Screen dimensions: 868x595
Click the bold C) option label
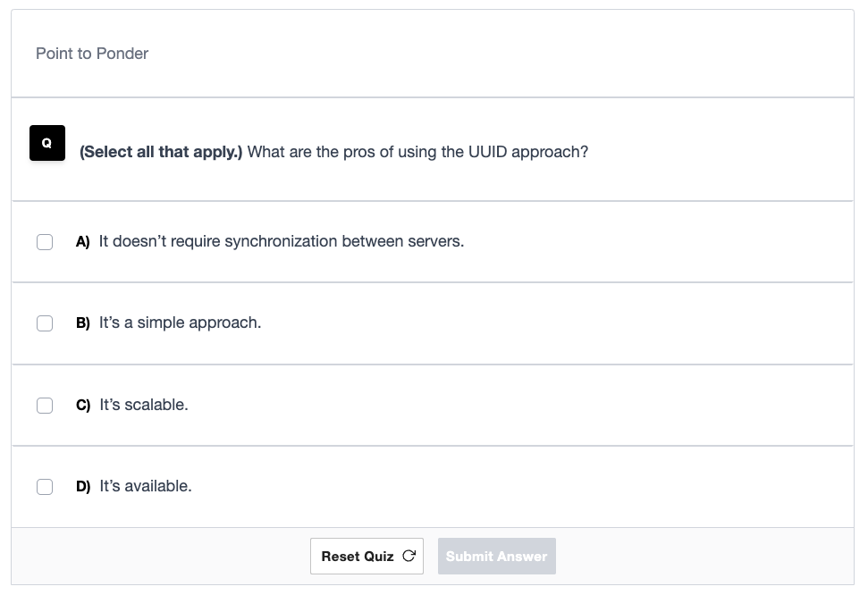pos(83,405)
